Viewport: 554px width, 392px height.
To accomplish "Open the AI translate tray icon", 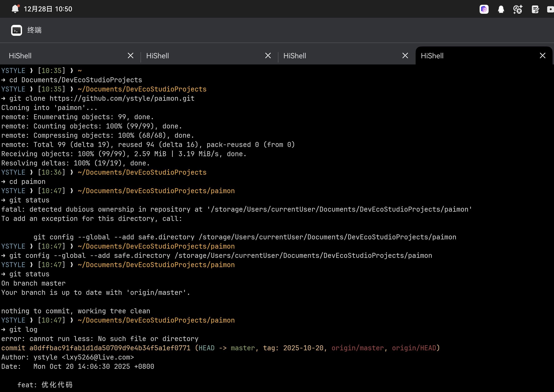I will tap(518, 9).
